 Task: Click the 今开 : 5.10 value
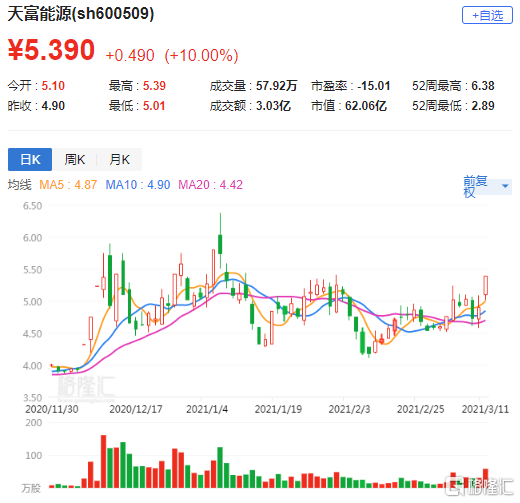click(36, 86)
